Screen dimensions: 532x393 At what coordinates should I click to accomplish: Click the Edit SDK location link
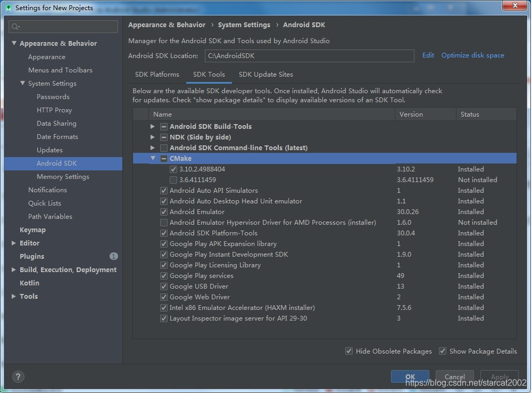(428, 55)
